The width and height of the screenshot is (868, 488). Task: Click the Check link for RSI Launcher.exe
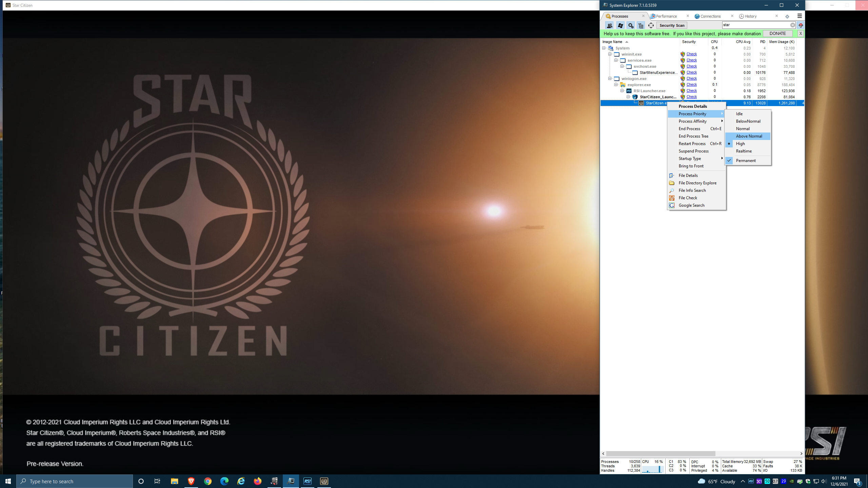click(692, 91)
